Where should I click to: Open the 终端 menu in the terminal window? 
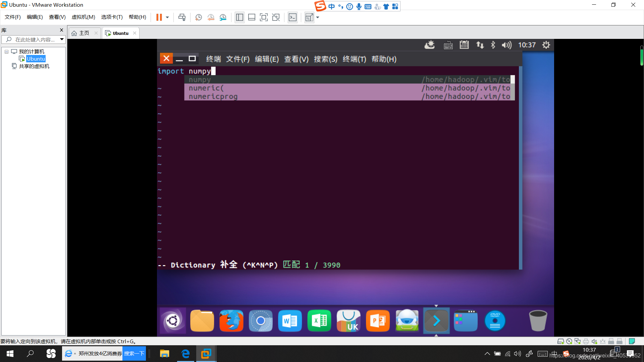[213, 59]
